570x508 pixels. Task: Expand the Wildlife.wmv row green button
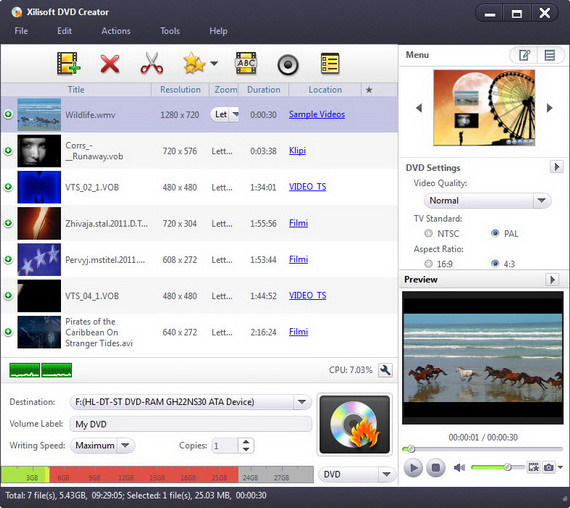coord(8,114)
